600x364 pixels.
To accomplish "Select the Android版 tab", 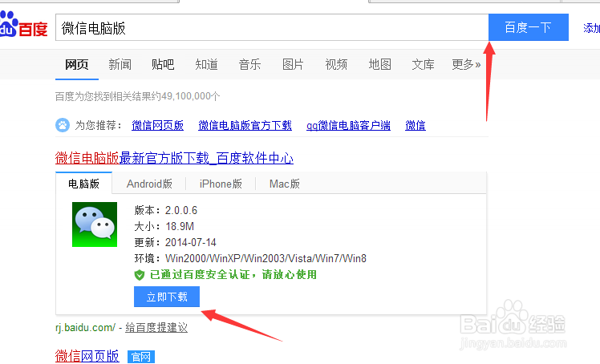I will [x=149, y=184].
